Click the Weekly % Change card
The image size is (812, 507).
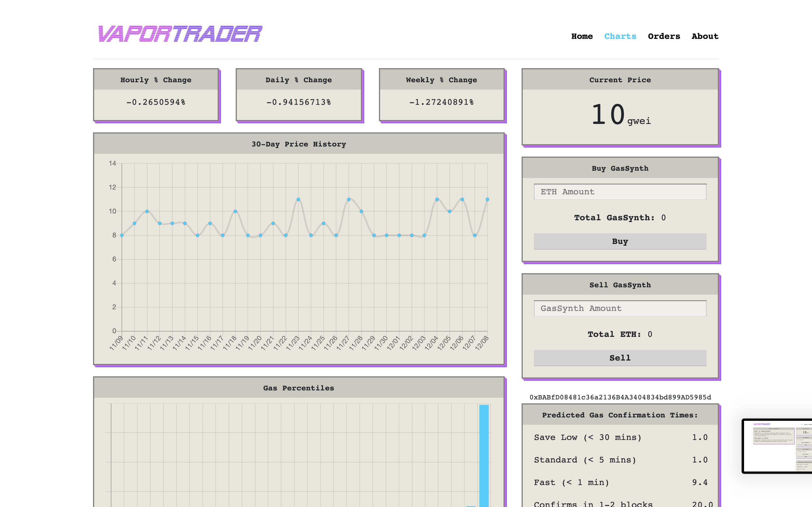click(442, 95)
